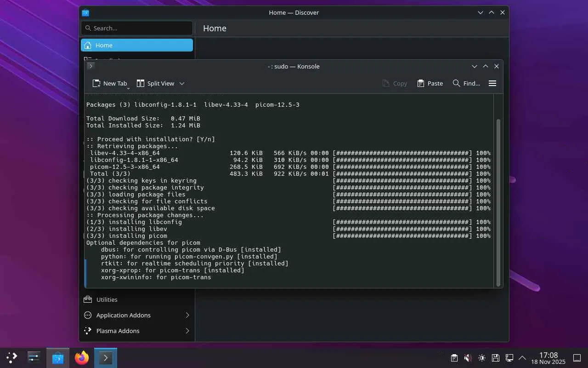
Task: Open the brightness tray icon
Action: [x=481, y=358]
